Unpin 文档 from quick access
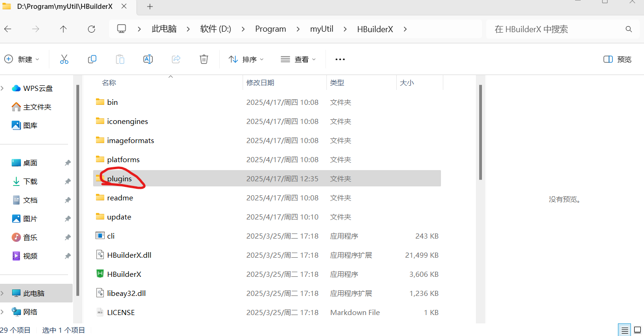The image size is (644, 336). click(x=68, y=200)
